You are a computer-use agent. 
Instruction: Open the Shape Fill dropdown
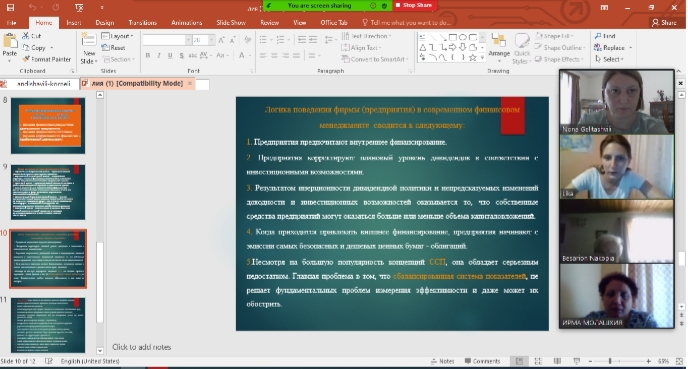tap(555, 36)
